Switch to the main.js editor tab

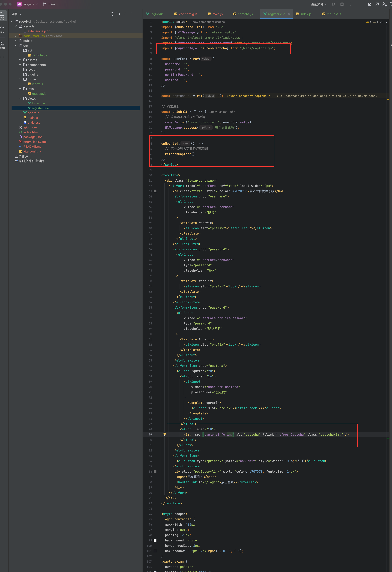(x=215, y=14)
